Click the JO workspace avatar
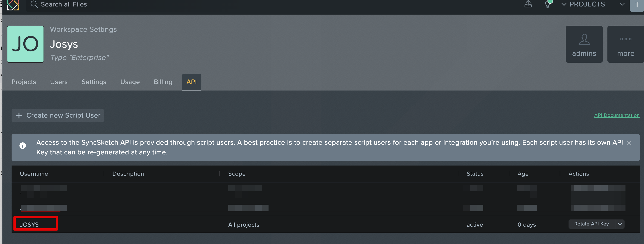The image size is (644, 244). tap(25, 44)
